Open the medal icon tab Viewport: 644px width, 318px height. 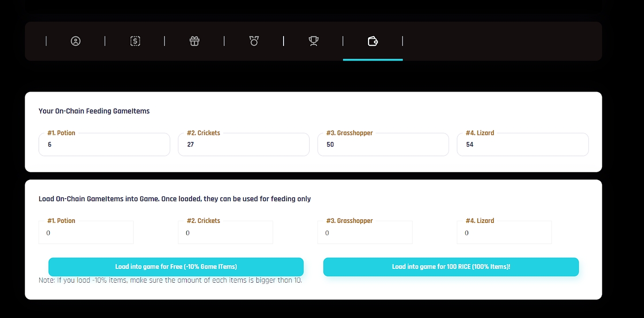click(x=254, y=41)
